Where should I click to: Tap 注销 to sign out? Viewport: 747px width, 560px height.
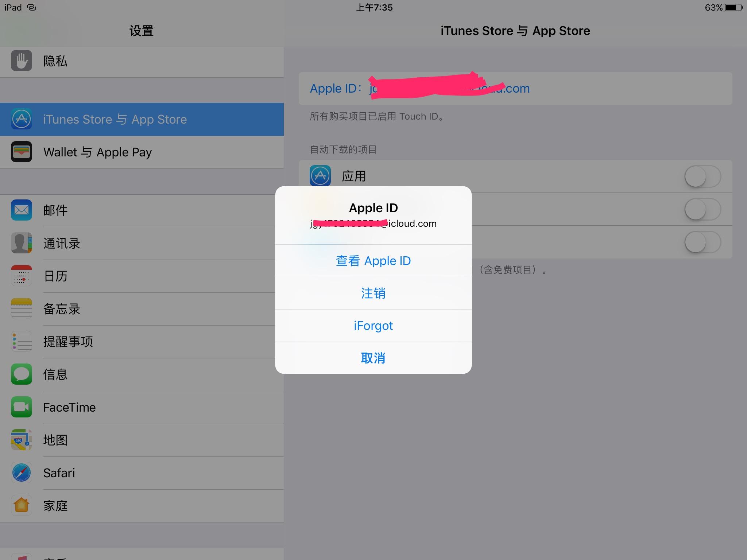click(373, 292)
